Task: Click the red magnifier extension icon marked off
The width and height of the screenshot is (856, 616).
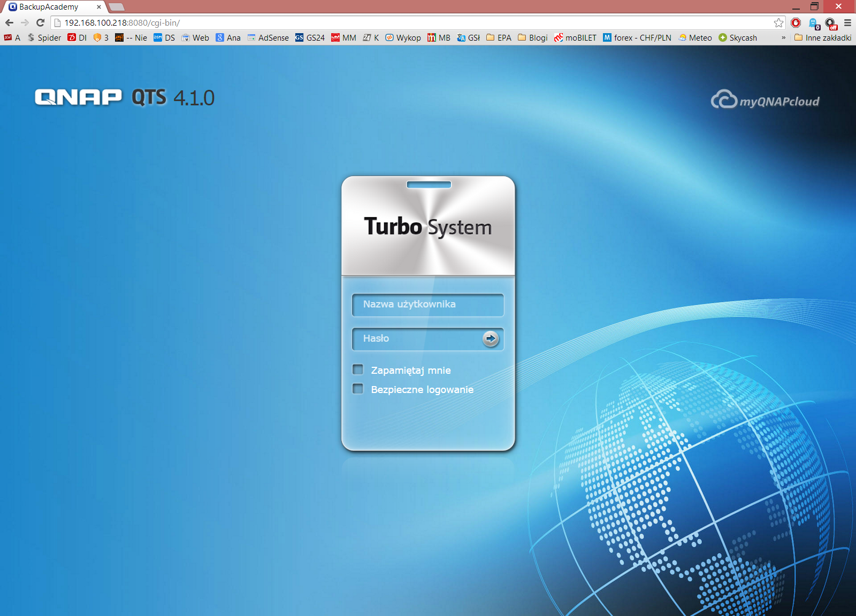Action: (x=831, y=23)
